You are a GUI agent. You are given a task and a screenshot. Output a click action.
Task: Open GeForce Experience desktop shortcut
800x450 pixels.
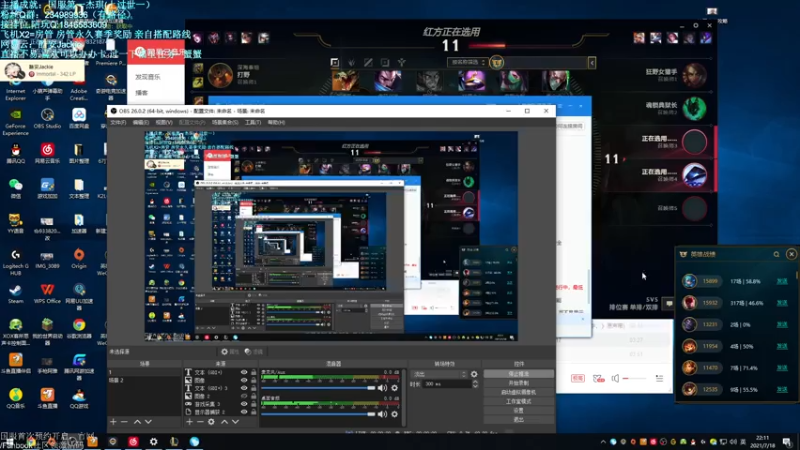click(15, 121)
